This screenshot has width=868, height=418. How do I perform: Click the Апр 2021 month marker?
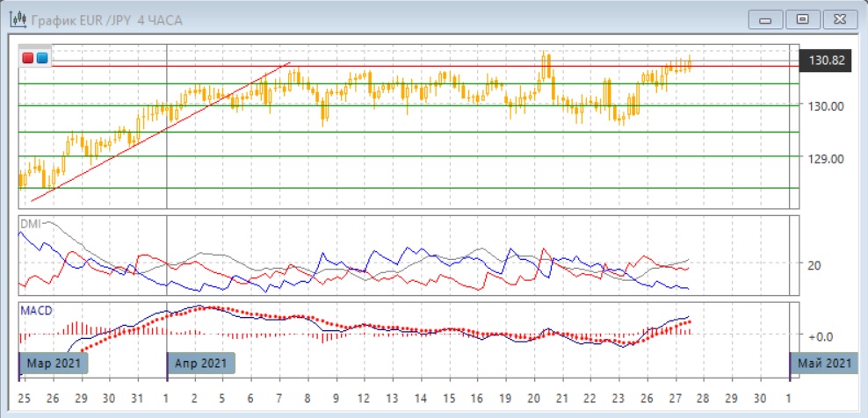[x=202, y=363]
